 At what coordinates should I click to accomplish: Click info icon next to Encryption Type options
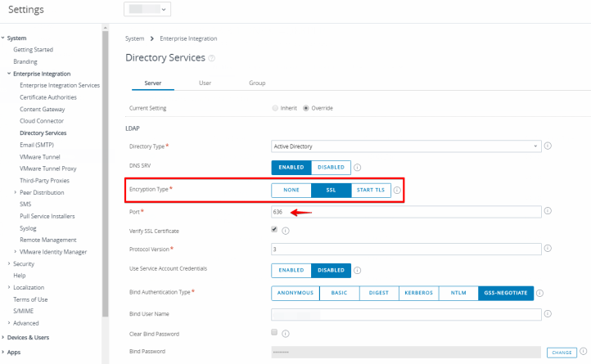[397, 191]
